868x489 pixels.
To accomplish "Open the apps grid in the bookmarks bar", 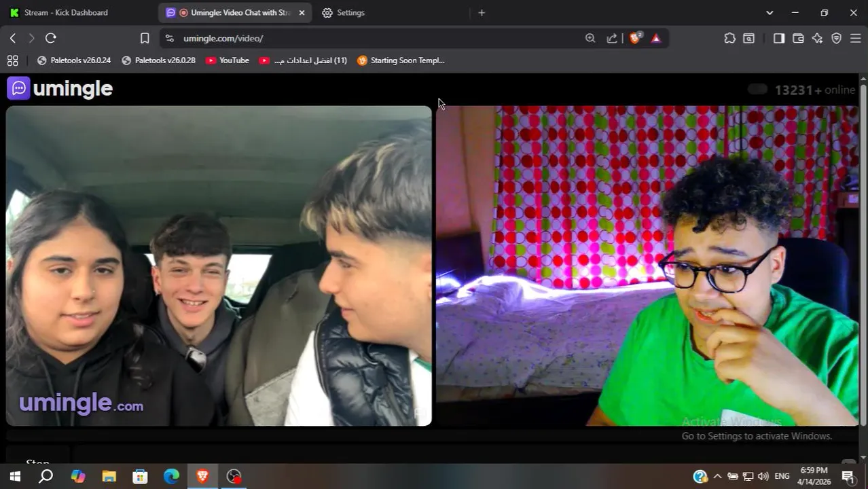I will point(12,60).
